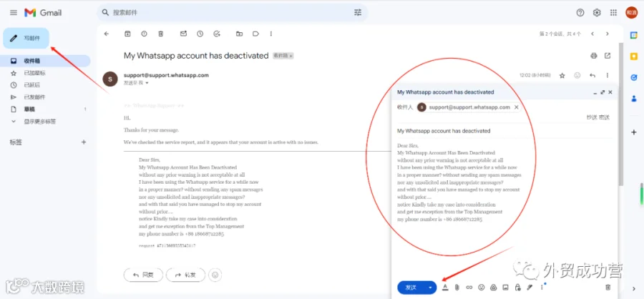Open the search filter options icon
Screen dimensions: 644x299
pyautogui.click(x=358, y=13)
